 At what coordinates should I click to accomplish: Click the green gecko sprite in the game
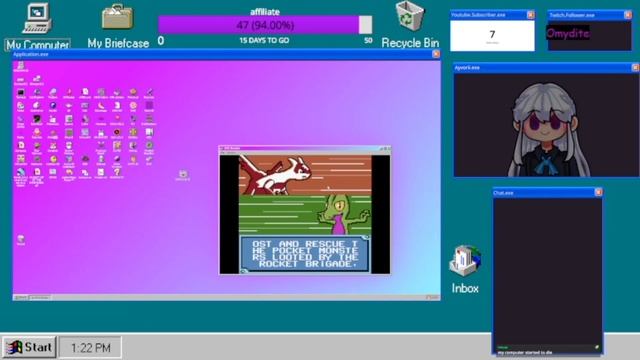343,214
